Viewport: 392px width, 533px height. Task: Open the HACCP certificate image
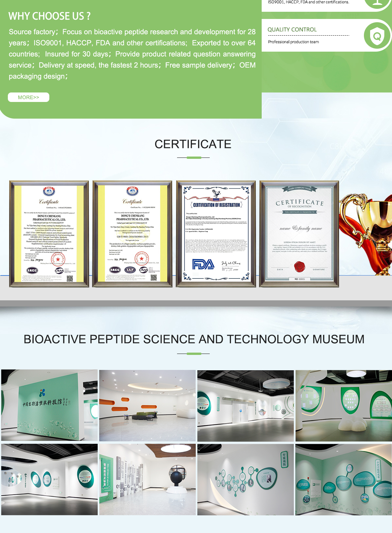click(49, 234)
